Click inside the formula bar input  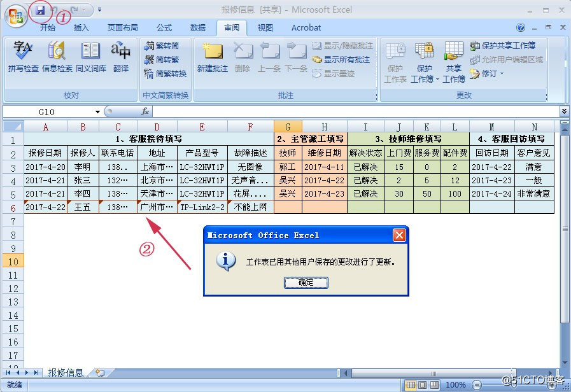pyautogui.click(x=356, y=111)
